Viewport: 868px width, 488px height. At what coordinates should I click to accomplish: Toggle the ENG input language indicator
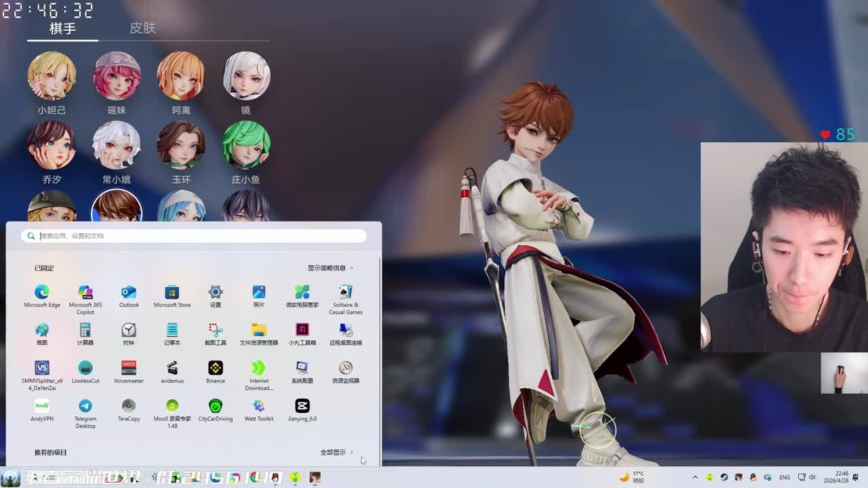785,477
